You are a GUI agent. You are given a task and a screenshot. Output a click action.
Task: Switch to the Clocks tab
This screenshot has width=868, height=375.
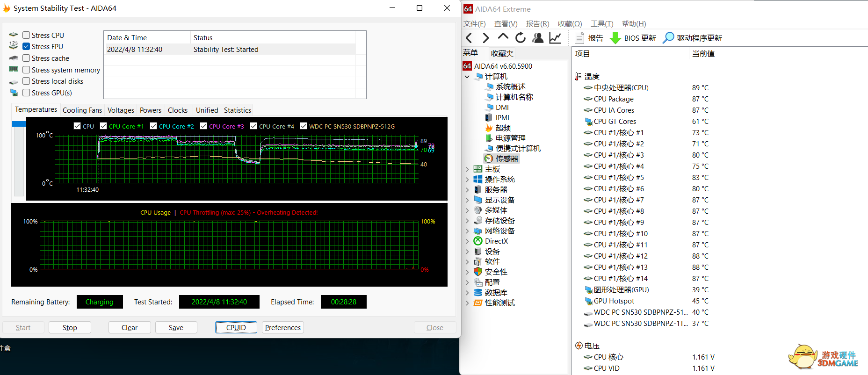(178, 110)
